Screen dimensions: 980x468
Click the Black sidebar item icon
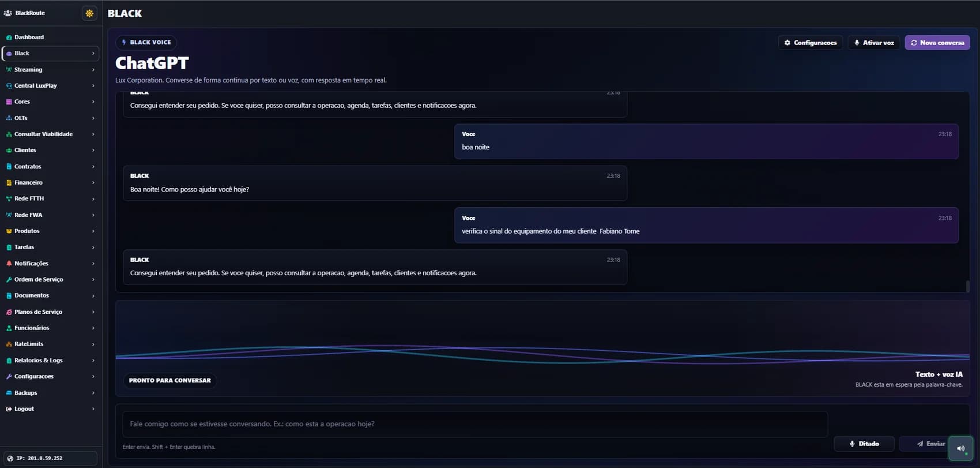pyautogui.click(x=9, y=54)
